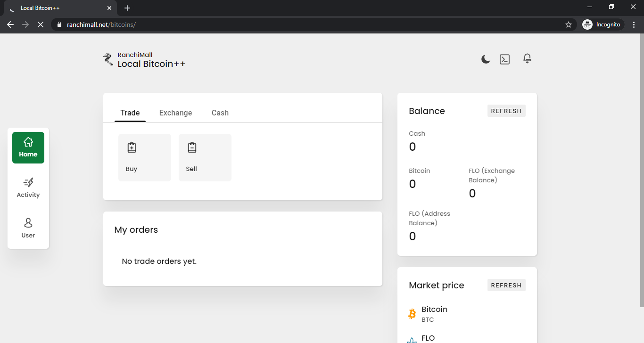
Task: Click the Bitcoin BTC market entry
Action: 434,314
